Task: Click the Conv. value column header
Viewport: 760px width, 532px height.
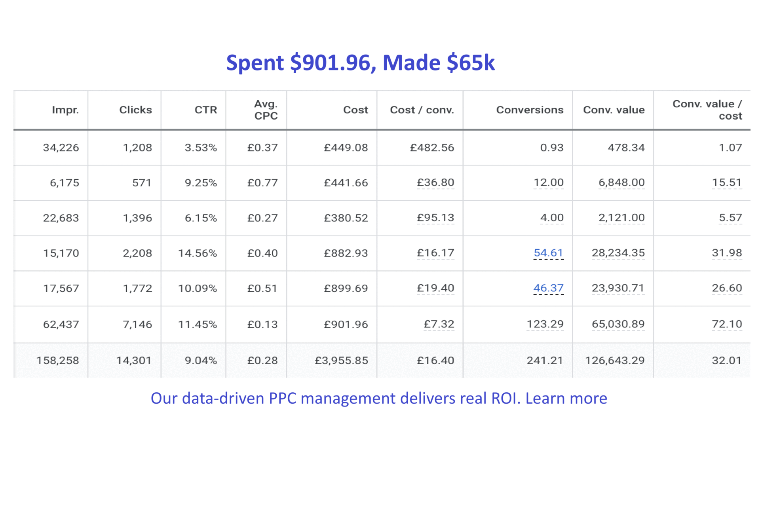Action: tap(614, 110)
